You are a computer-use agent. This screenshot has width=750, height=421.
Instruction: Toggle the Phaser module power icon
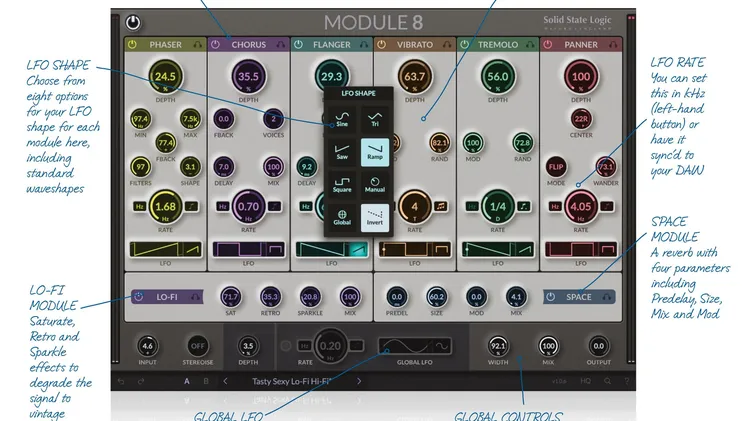click(132, 44)
